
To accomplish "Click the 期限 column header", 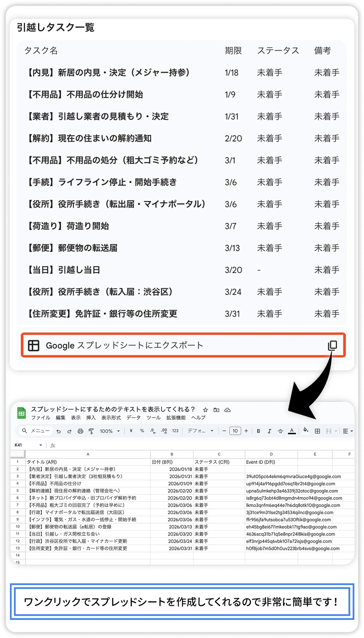I will click(x=233, y=50).
